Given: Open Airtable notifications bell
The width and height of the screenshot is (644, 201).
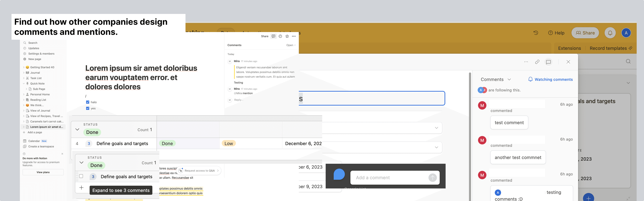Looking at the screenshot, I should click(x=610, y=33).
